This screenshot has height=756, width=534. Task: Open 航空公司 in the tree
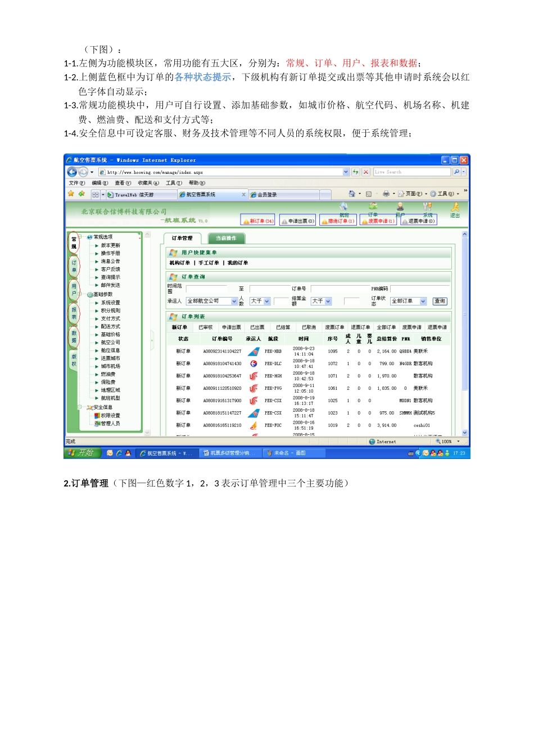pyautogui.click(x=110, y=343)
